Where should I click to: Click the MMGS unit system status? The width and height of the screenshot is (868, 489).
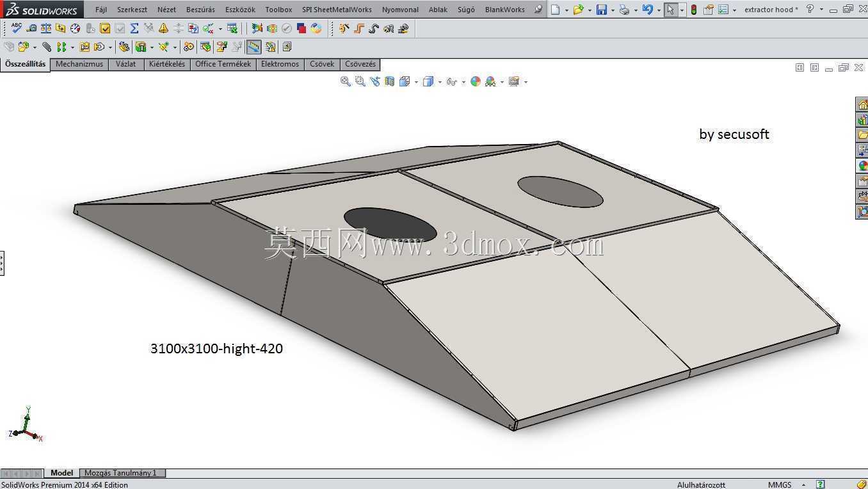tap(780, 485)
